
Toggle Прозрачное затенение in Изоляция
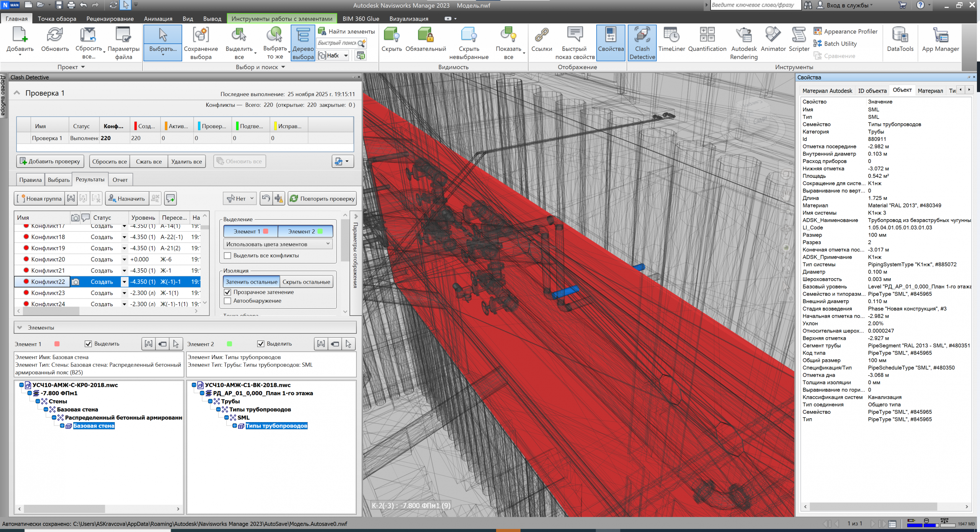pos(228,292)
